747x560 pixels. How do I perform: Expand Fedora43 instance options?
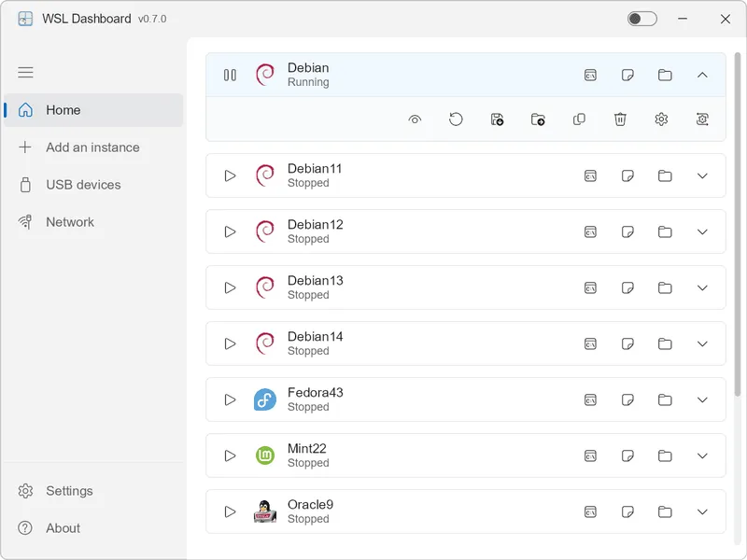pyautogui.click(x=702, y=400)
